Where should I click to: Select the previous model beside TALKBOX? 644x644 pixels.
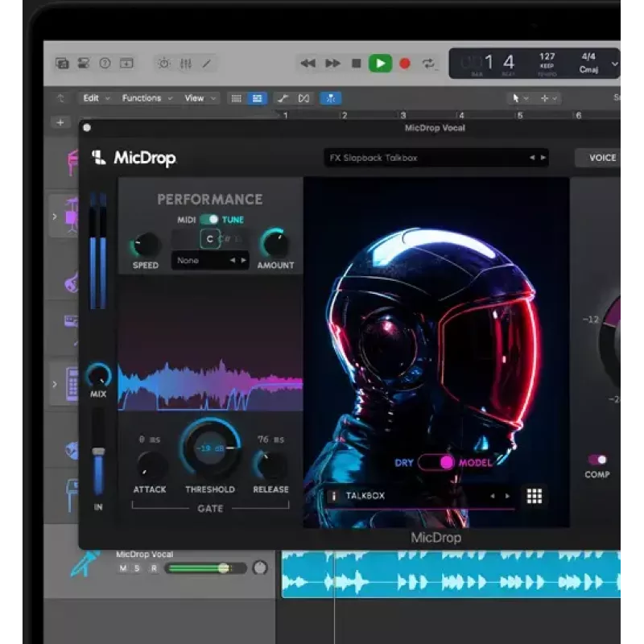coord(493,496)
